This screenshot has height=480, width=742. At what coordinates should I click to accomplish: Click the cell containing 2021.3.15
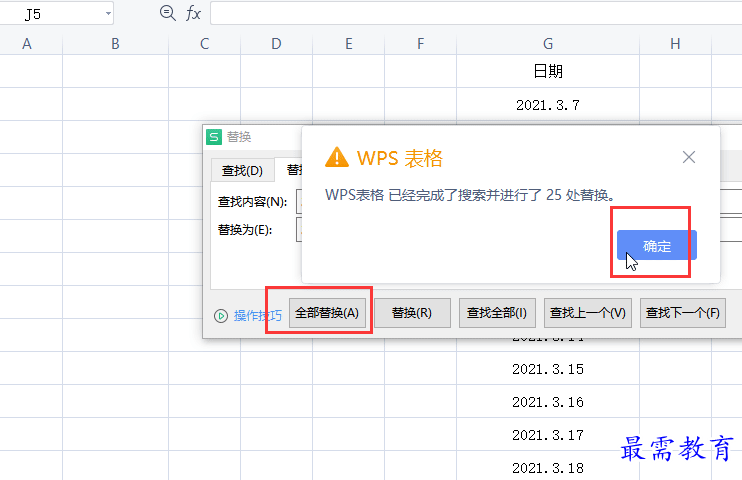tap(548, 369)
